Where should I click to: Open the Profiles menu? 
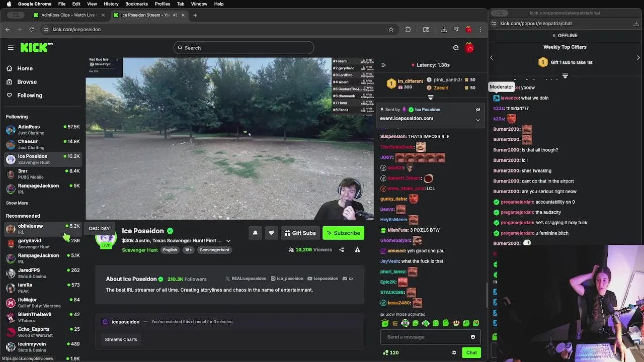162,4
